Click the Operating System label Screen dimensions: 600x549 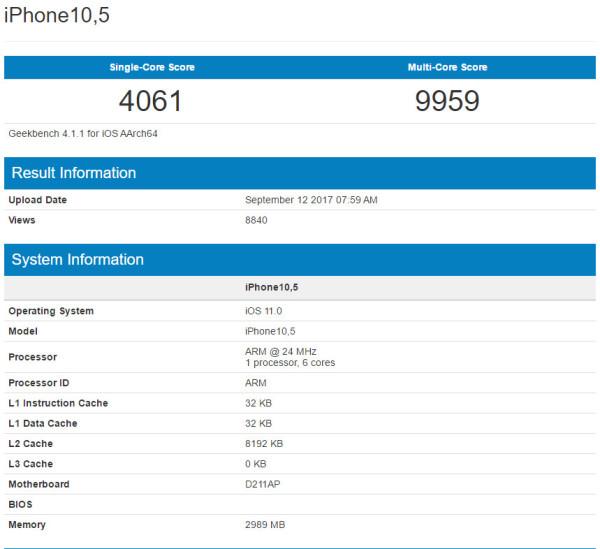(x=51, y=311)
